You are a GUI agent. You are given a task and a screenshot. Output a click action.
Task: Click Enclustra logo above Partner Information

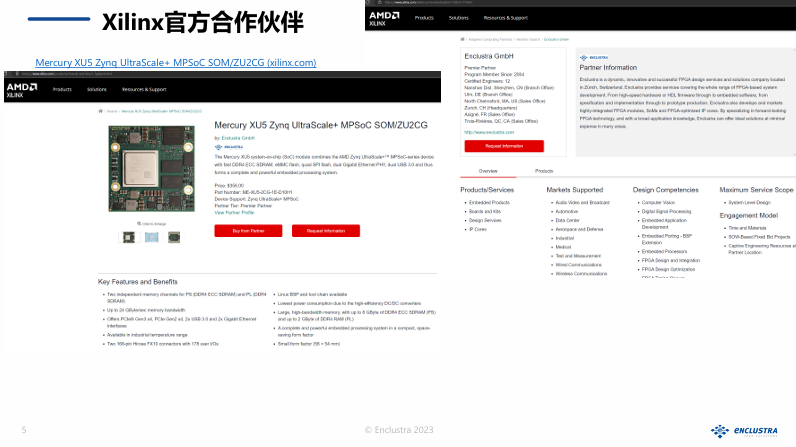[594, 58]
